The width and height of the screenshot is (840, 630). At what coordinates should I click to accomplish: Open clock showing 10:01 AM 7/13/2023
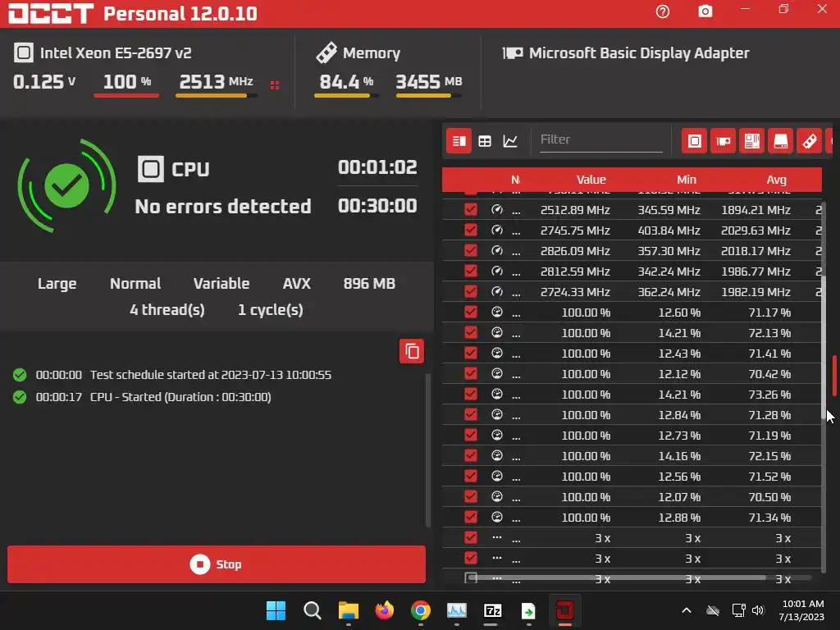tap(802, 610)
